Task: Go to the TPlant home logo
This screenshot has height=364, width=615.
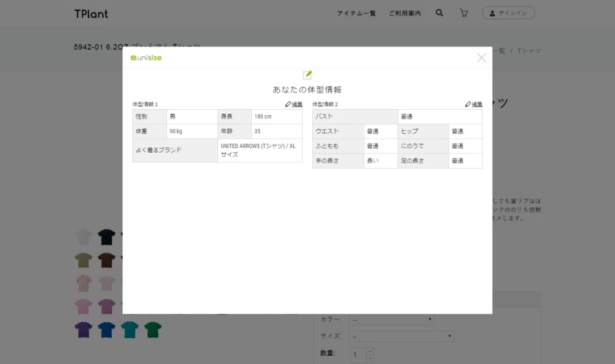Action: (91, 13)
